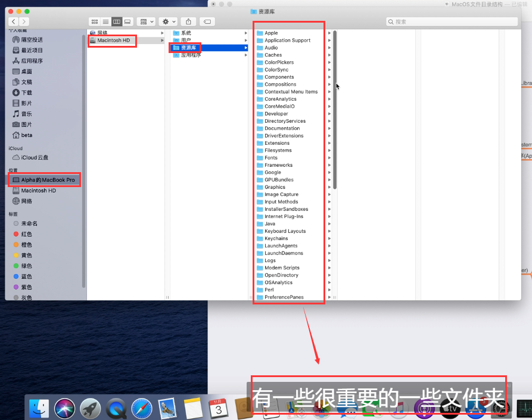The height and width of the screenshot is (420, 532).
Task: Open 最近项目 in the sidebar
Action: tap(27, 50)
